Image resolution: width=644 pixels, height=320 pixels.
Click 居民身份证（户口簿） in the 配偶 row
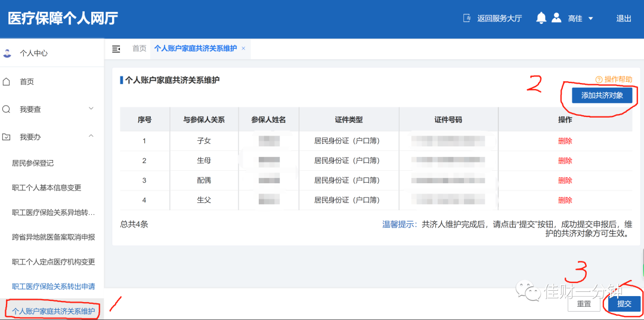349,180
